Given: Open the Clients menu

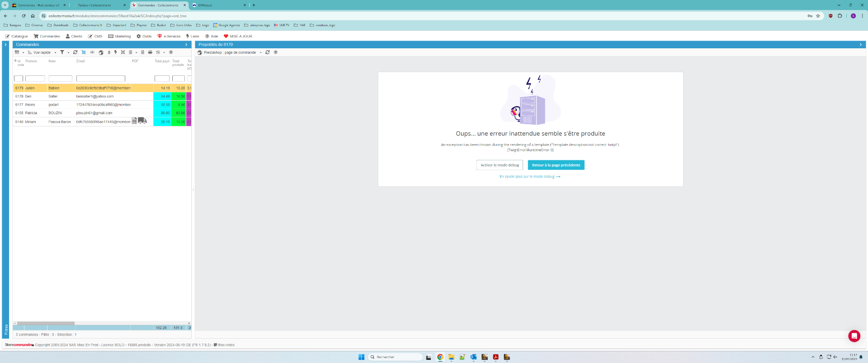Looking at the screenshot, I should tap(74, 36).
